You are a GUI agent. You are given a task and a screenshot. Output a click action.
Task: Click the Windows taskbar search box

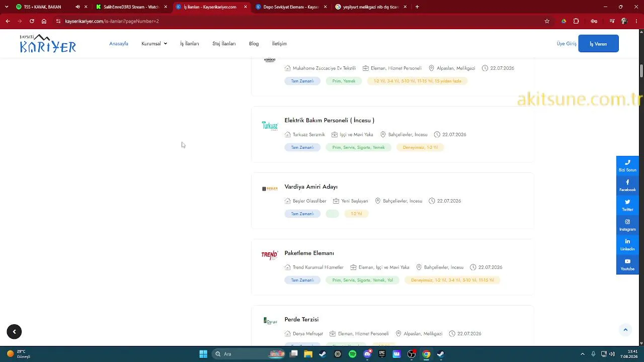click(249, 354)
